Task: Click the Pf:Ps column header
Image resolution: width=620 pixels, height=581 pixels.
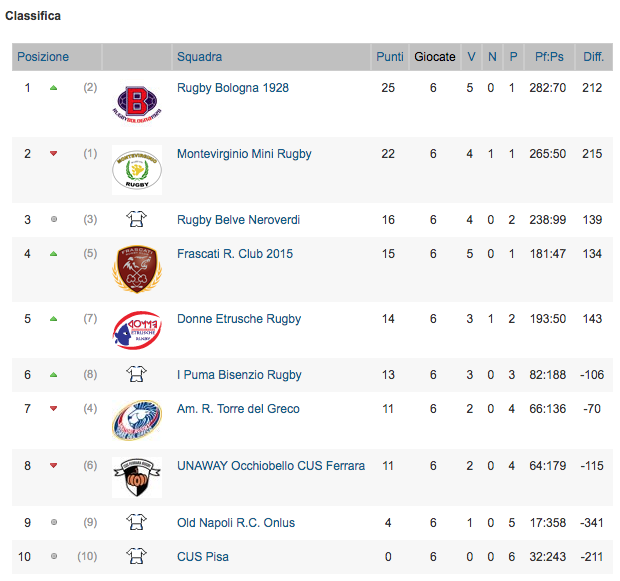Action: 549,57
